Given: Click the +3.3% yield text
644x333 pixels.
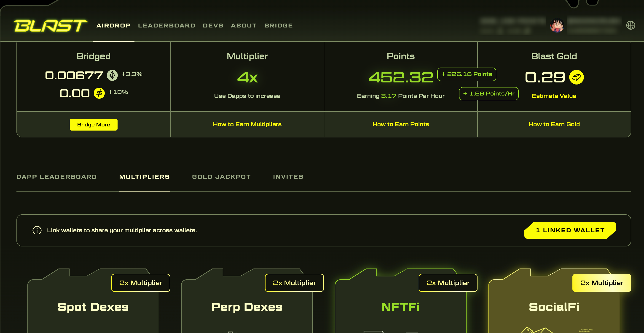Looking at the screenshot, I should click(x=132, y=74).
